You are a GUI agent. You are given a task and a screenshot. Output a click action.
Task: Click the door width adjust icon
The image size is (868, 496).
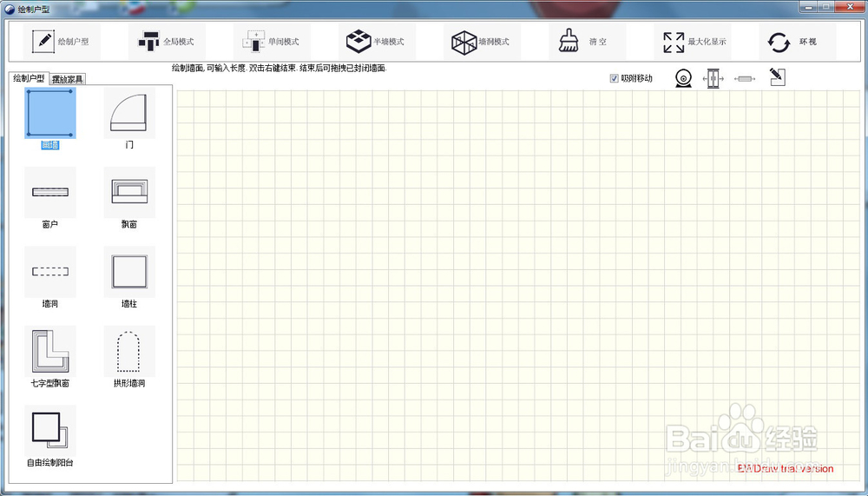point(713,78)
